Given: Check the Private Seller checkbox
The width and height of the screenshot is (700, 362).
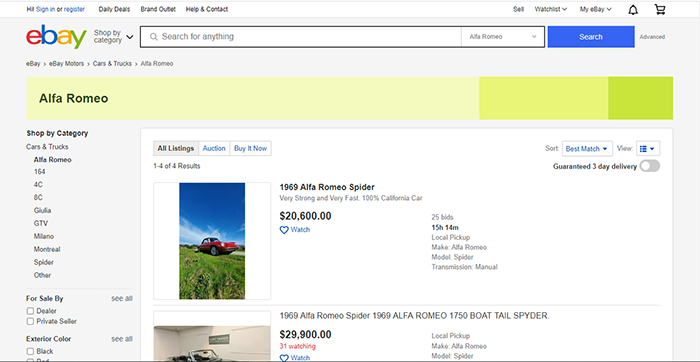Looking at the screenshot, I should click(x=30, y=321).
